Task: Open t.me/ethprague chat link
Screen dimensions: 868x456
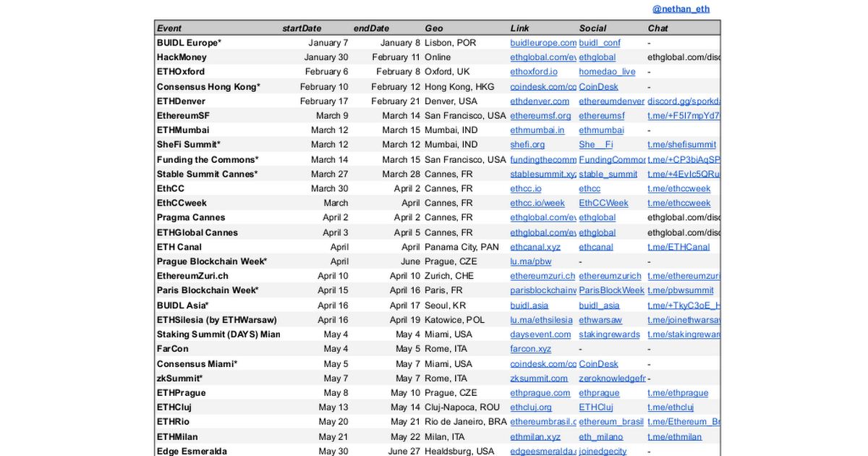Action: (x=678, y=393)
